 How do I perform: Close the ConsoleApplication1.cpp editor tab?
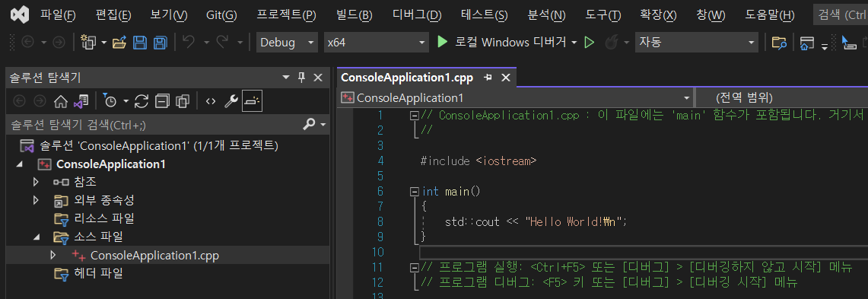pyautogui.click(x=505, y=78)
